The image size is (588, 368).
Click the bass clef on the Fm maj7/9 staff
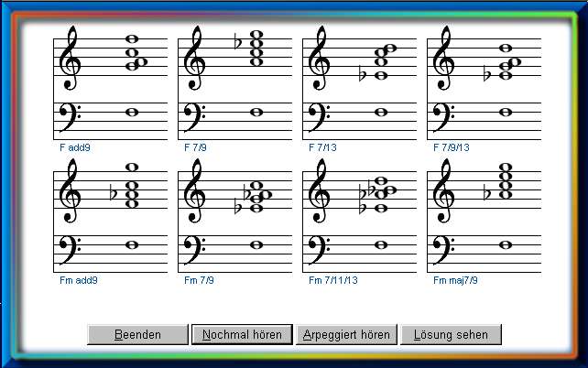pos(442,246)
